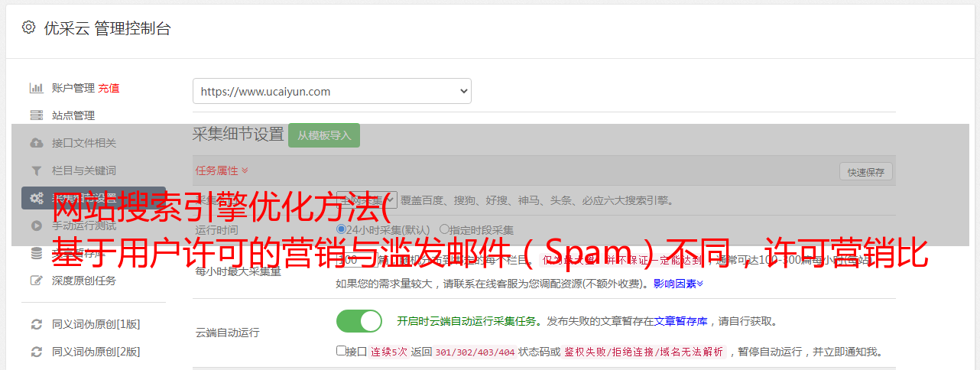Tick the 接口 checkbox
The image size is (980, 370).
(x=341, y=351)
